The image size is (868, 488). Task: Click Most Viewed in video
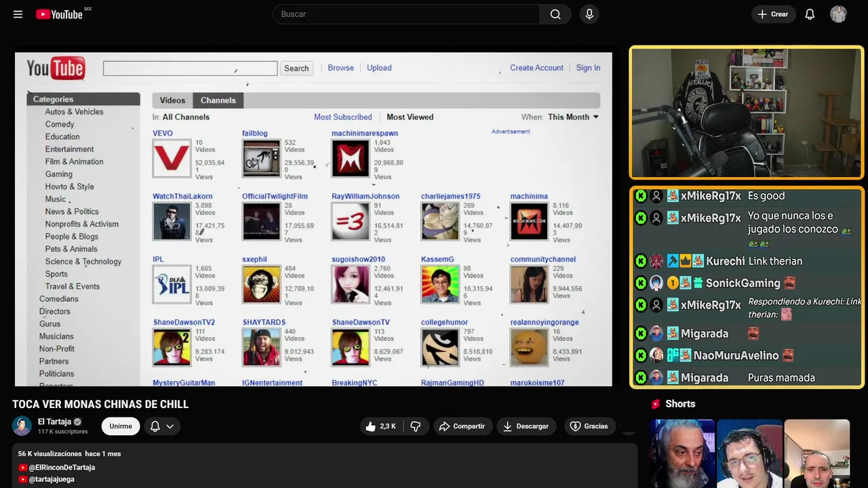[410, 117]
